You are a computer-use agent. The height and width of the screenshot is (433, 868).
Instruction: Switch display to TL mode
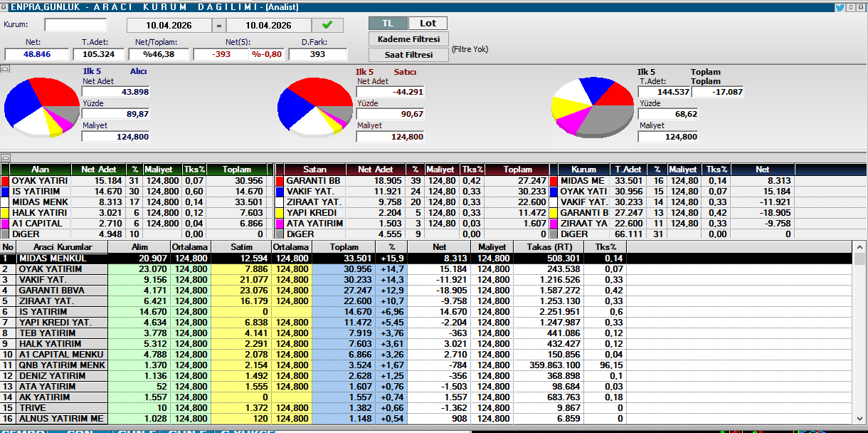click(388, 24)
